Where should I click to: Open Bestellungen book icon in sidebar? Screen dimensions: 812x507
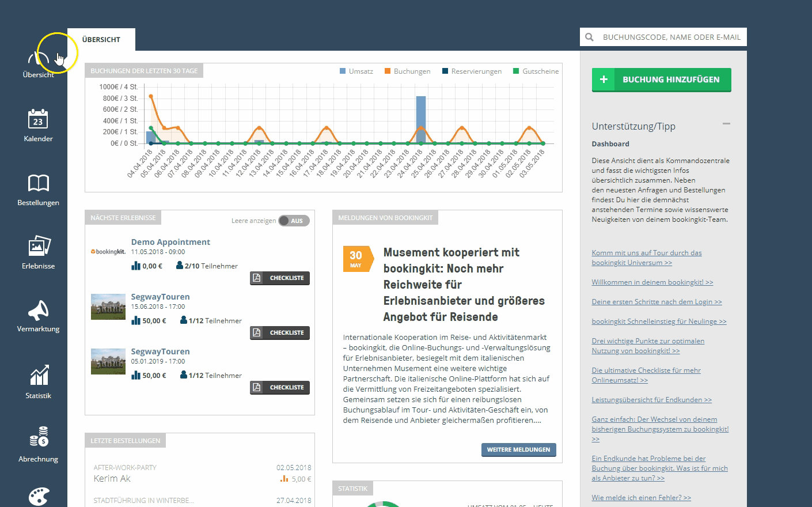pos(39,183)
